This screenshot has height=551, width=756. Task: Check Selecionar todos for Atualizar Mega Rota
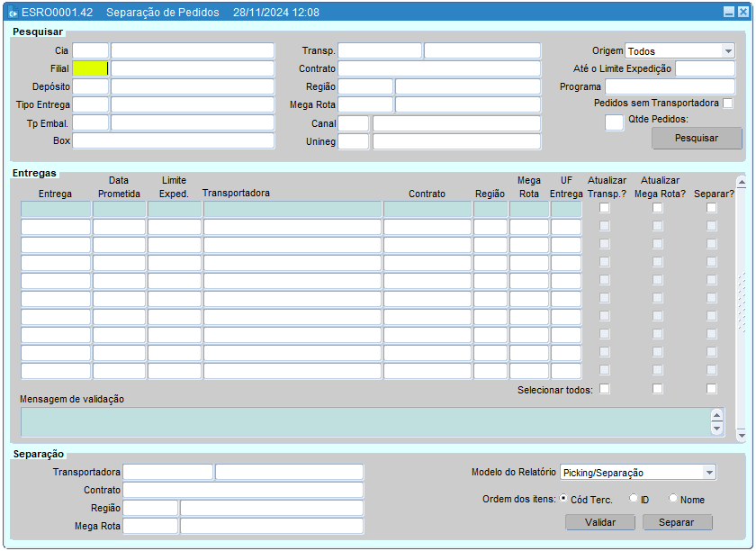click(658, 389)
